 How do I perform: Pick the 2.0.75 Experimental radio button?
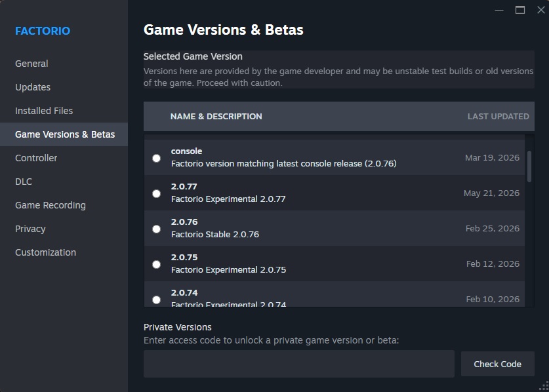coord(157,264)
